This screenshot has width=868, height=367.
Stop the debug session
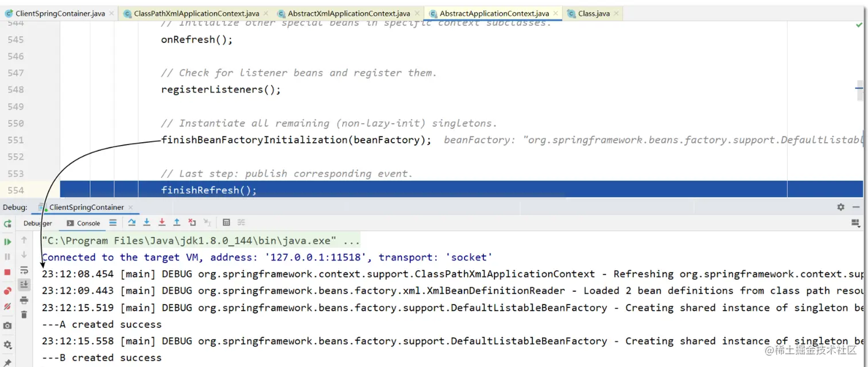click(x=7, y=272)
